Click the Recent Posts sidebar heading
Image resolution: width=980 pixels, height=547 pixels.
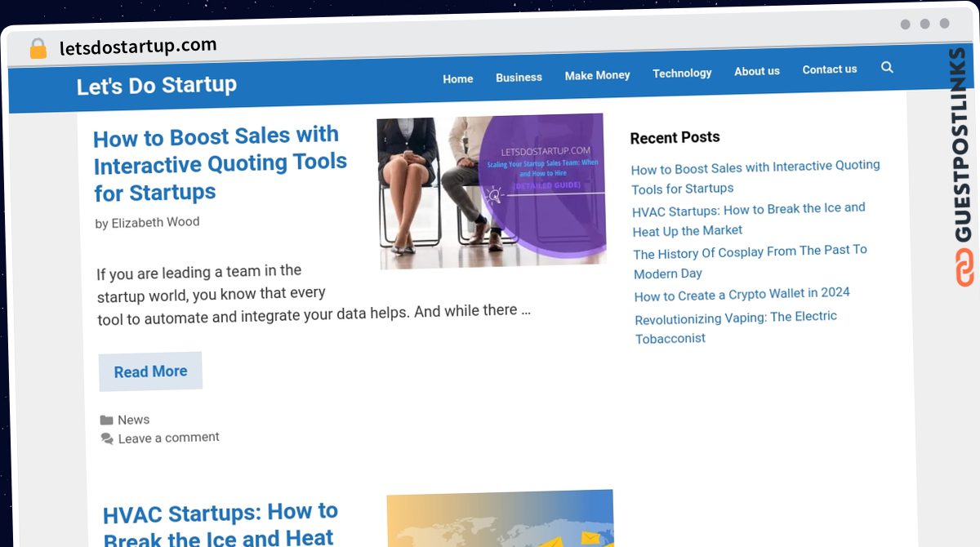pos(675,138)
